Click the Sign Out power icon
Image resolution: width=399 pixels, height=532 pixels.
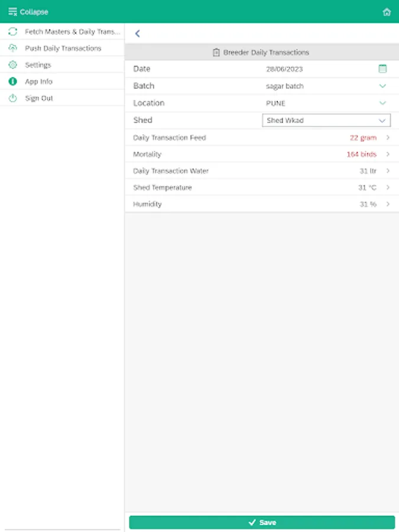[x=12, y=98]
